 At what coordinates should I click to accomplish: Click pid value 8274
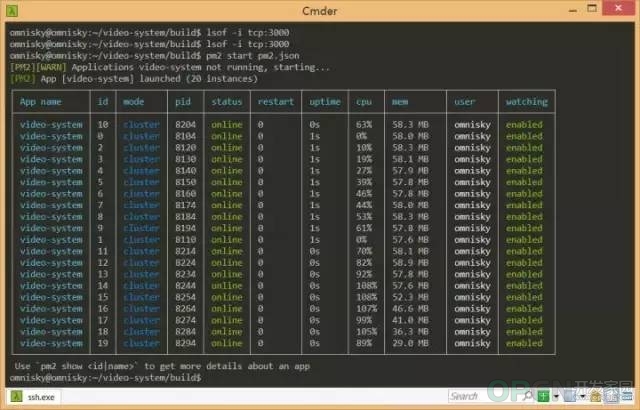pos(185,320)
